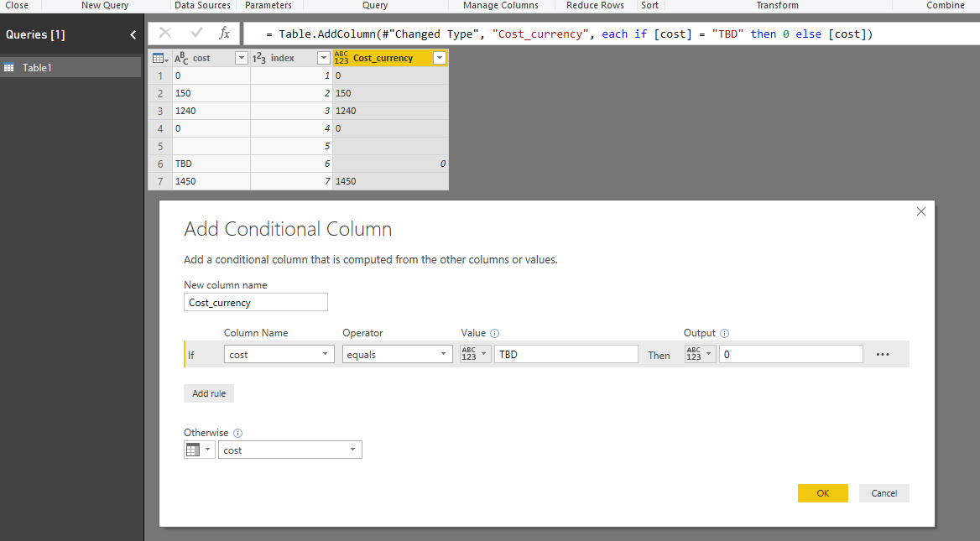
Task: Click the Cancel button
Action: pos(884,493)
